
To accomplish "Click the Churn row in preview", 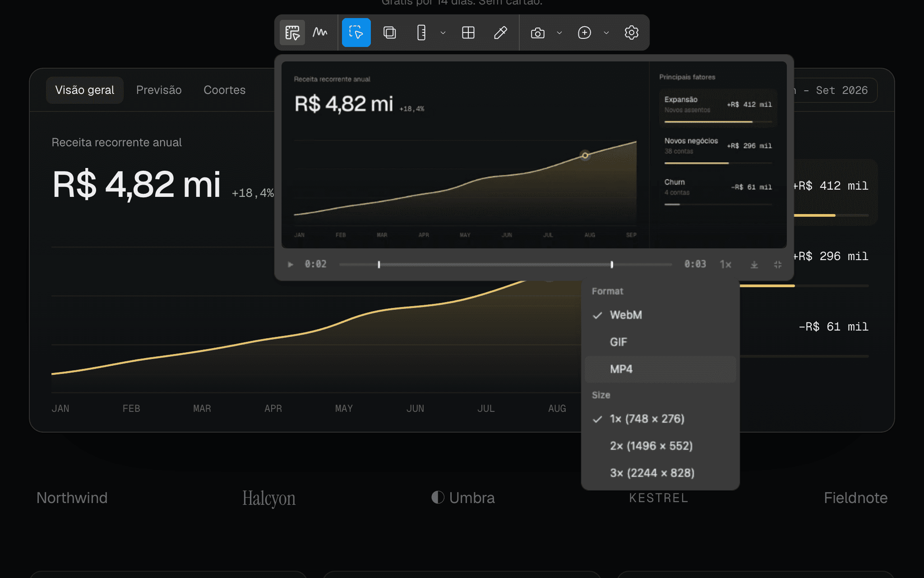I will tap(718, 191).
